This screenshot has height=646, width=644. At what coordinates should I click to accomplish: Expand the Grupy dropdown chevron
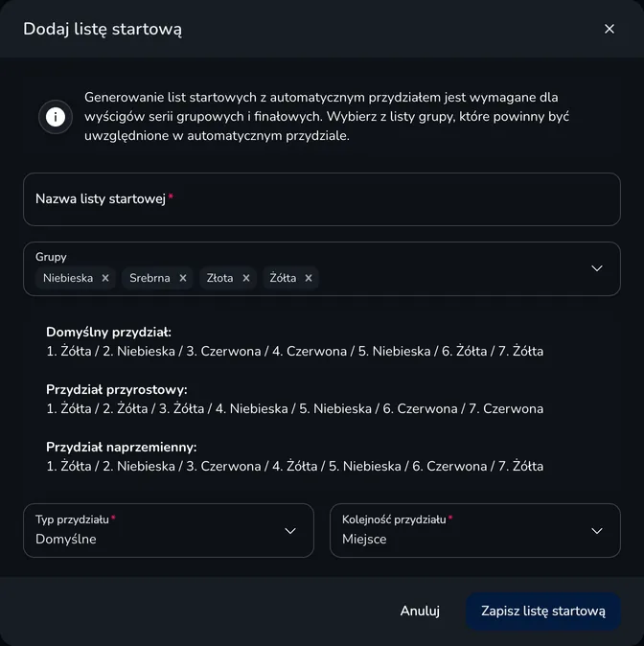597,268
